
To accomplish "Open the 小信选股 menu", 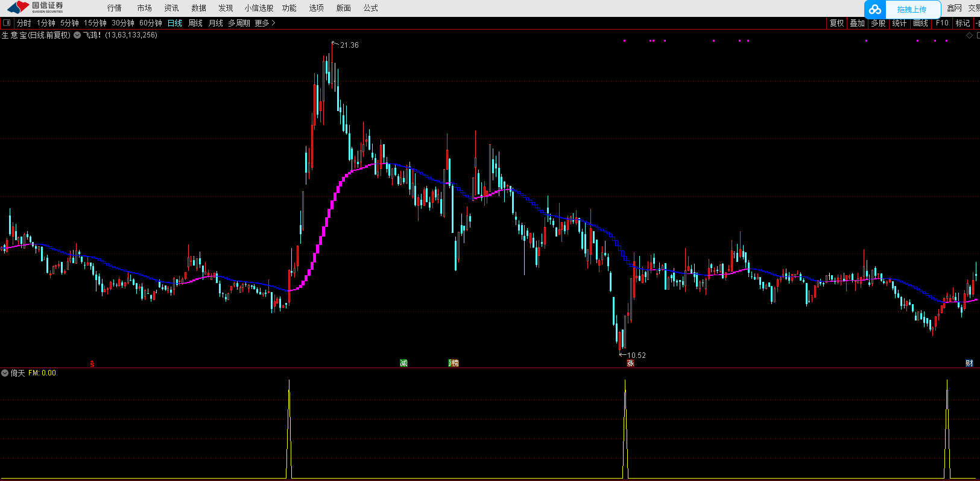I will click(x=259, y=8).
